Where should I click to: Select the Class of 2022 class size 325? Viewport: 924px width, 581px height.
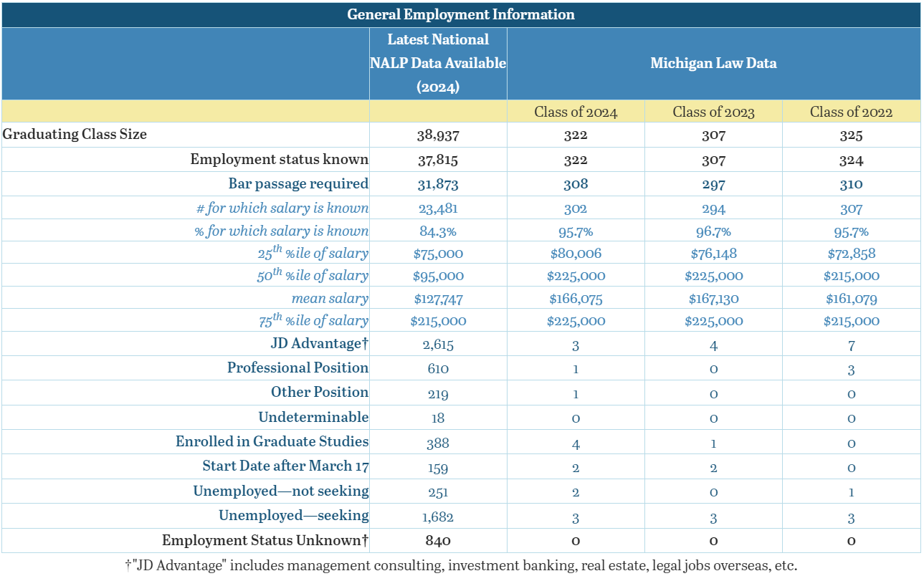[x=851, y=135]
